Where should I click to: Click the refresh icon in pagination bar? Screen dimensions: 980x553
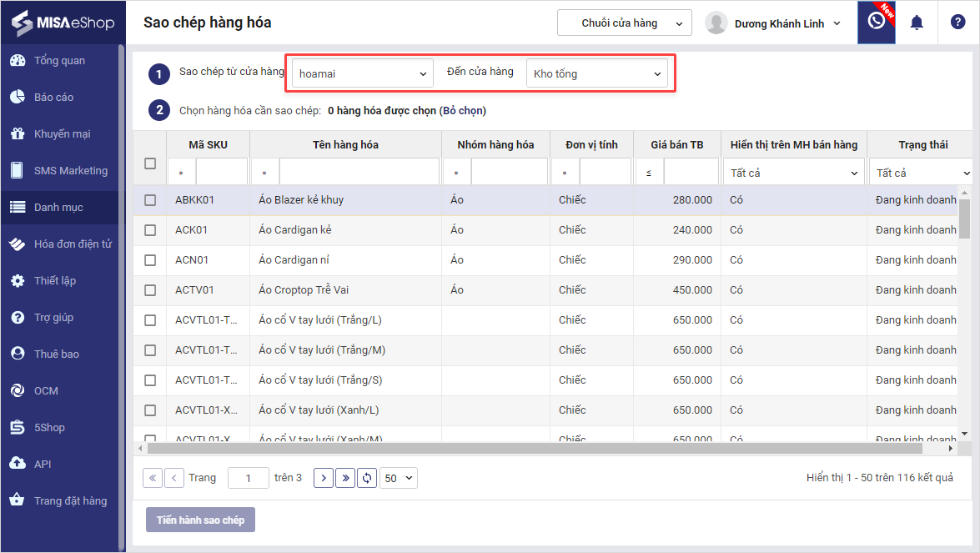click(x=367, y=478)
